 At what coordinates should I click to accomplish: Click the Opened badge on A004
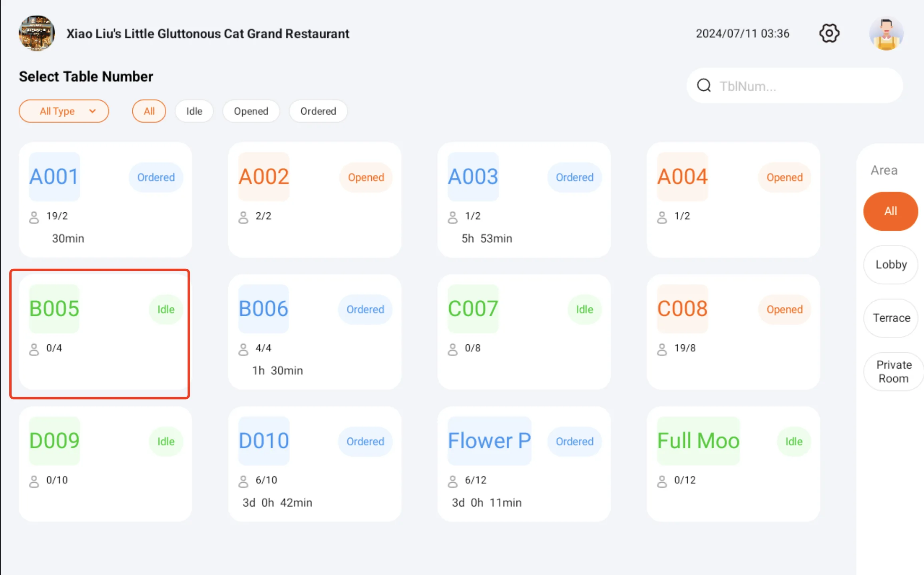[785, 177]
